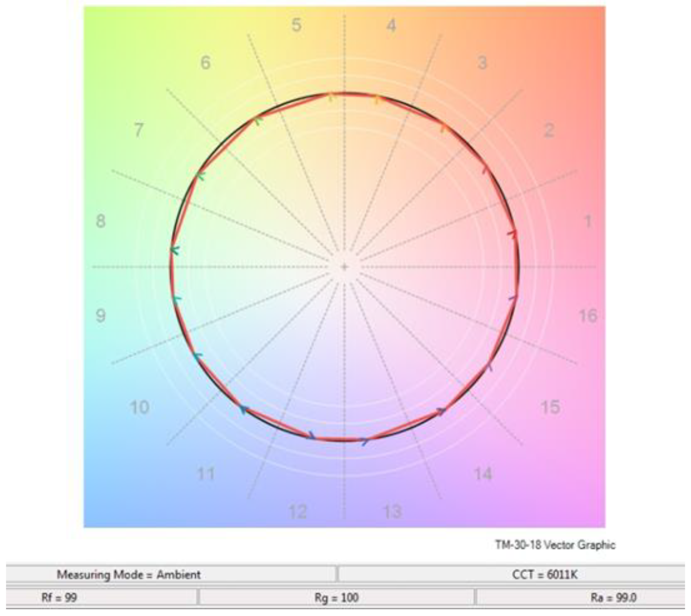Click the center crosshair of the vector graphic
691x616 pixels.
coord(344,267)
